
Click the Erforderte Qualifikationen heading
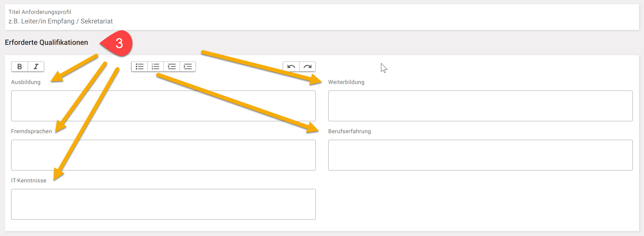coord(46,43)
